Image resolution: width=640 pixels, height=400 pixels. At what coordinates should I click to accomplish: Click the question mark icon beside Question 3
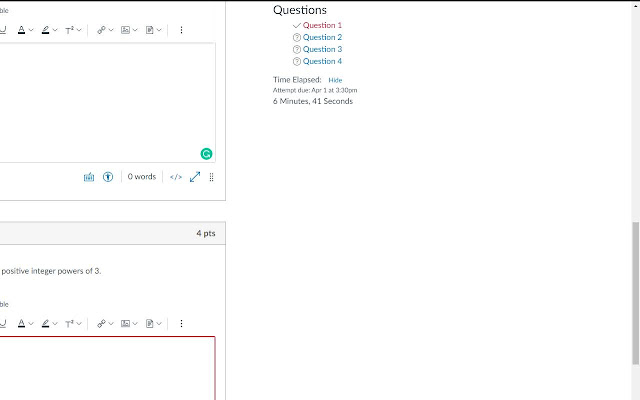click(x=297, y=49)
